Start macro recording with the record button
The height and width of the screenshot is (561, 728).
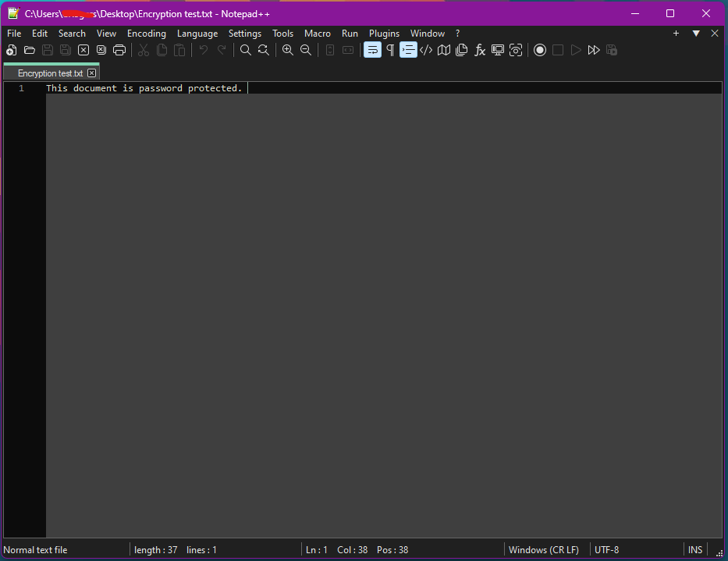point(540,50)
